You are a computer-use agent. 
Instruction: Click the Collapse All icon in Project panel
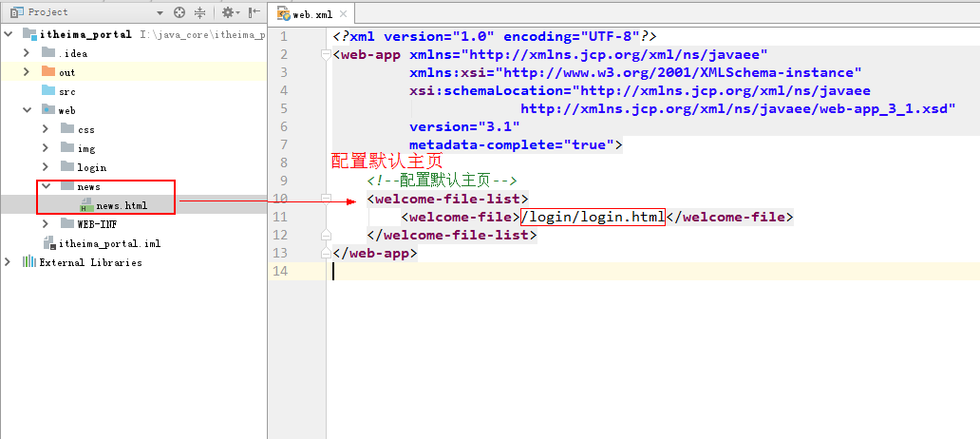pos(200,12)
